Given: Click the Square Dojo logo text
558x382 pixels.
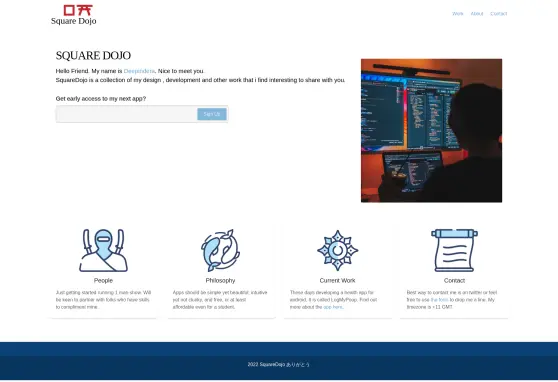Looking at the screenshot, I should click(74, 21).
